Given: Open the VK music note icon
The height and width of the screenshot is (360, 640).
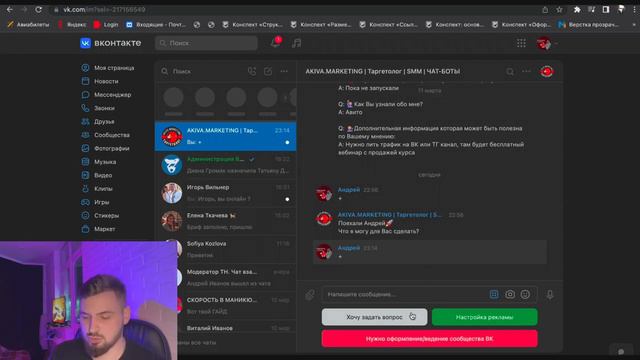Looking at the screenshot, I should 297,43.
